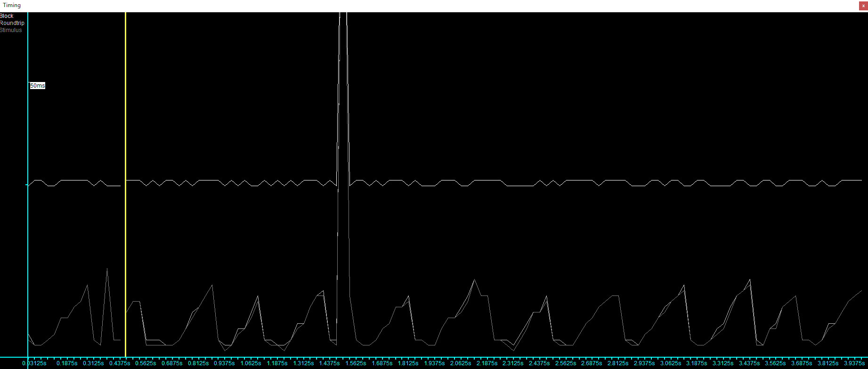Click the Block legend label
This screenshot has height=369, width=868.
click(7, 16)
